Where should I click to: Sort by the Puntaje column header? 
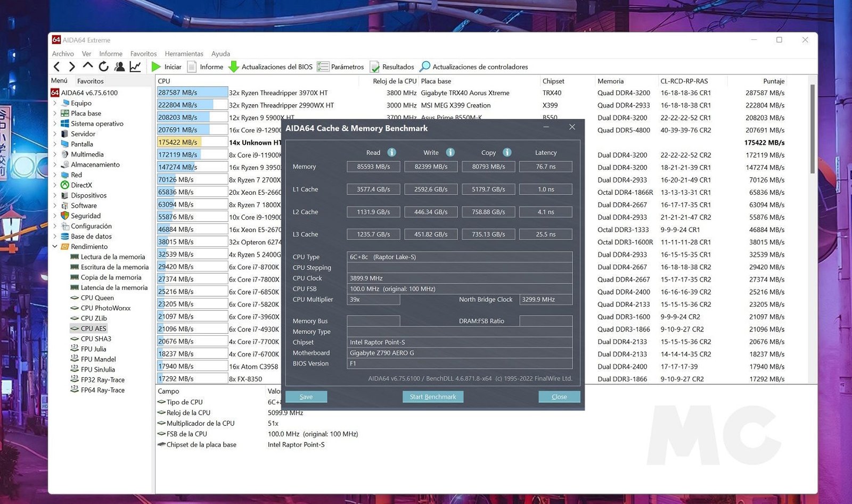(774, 81)
